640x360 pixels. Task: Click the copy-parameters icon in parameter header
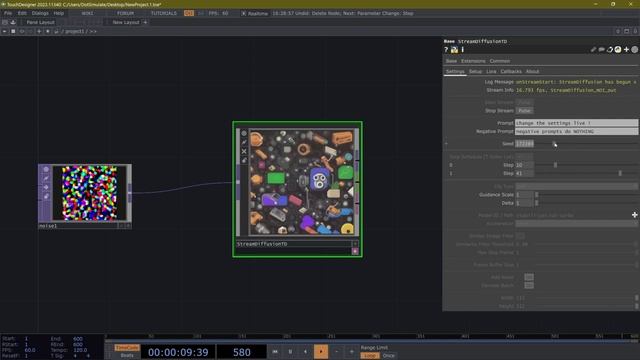pyautogui.click(x=610, y=50)
